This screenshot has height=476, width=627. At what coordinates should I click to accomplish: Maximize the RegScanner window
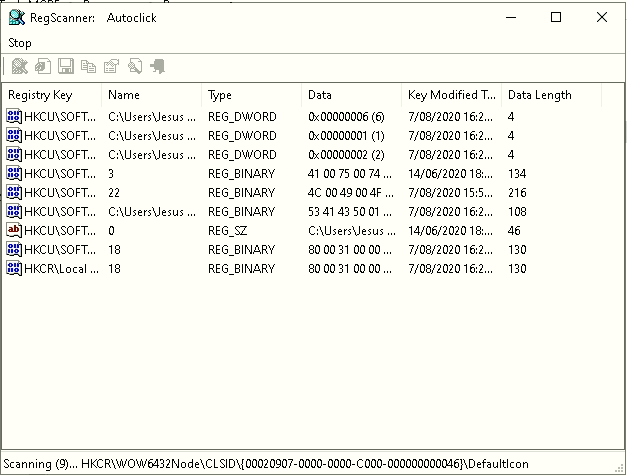[x=556, y=18]
